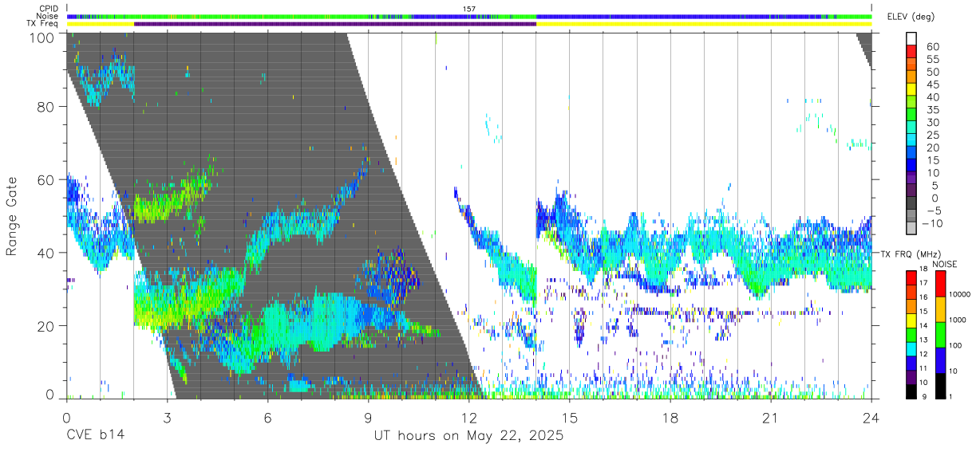This screenshot has width=980, height=452.
Task: Select the 3 tick on the UT hours axis
Action: (167, 417)
